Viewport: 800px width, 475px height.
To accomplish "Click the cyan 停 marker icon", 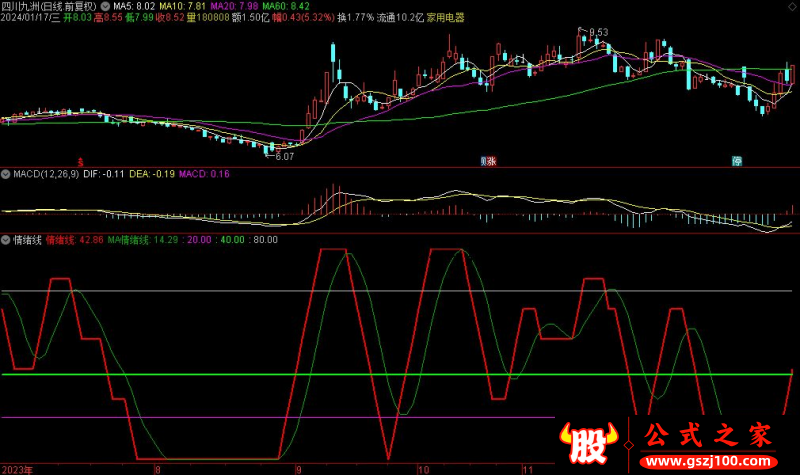I will [x=737, y=160].
